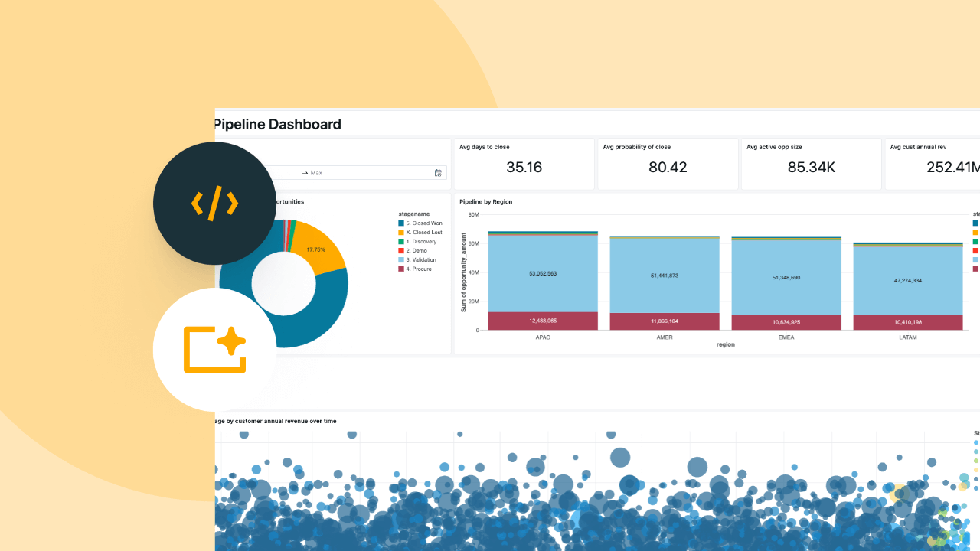Click the Pipeline Dashboard title
The height and width of the screenshot is (551, 980).
[x=277, y=125]
